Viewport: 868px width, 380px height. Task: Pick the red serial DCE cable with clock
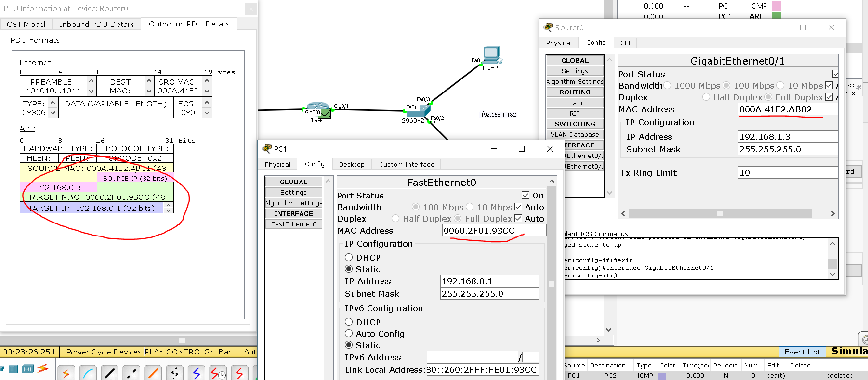(218, 373)
